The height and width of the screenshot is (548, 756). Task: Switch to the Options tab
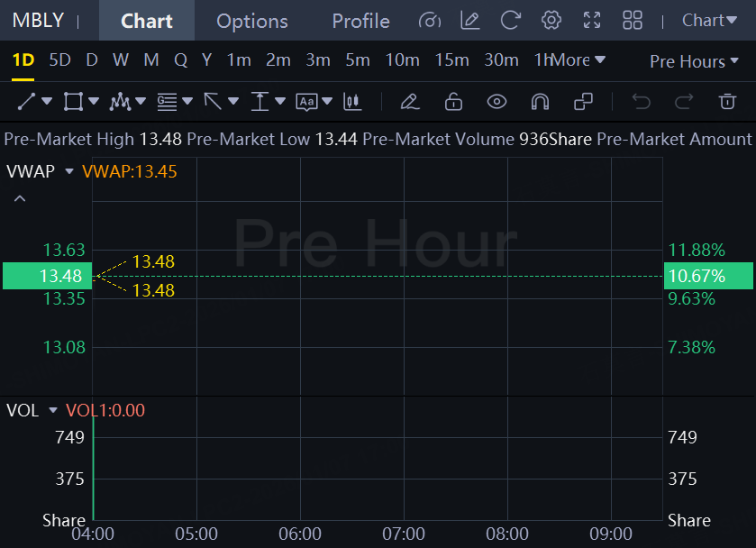(x=252, y=22)
